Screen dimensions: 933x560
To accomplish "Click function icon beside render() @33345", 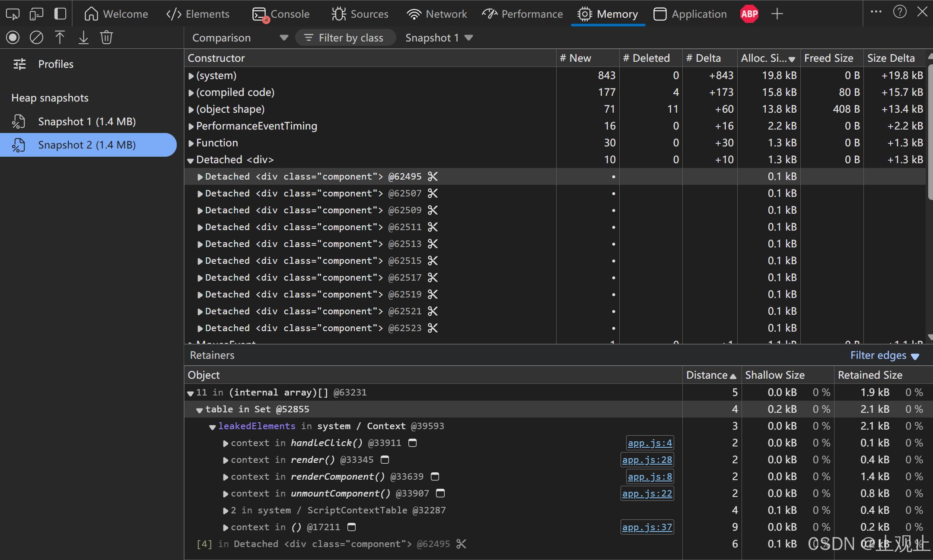I will (x=385, y=460).
